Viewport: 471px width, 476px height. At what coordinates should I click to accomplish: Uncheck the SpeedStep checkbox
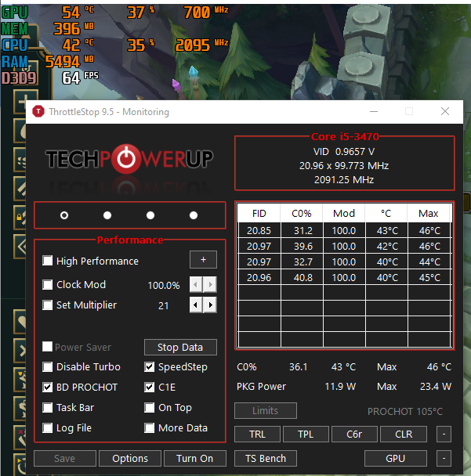(149, 366)
